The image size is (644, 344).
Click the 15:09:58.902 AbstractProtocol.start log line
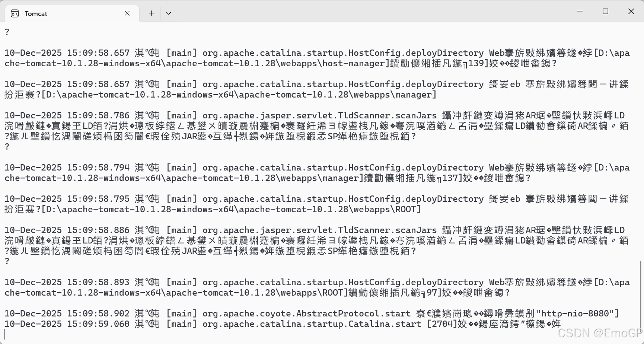[312, 313]
